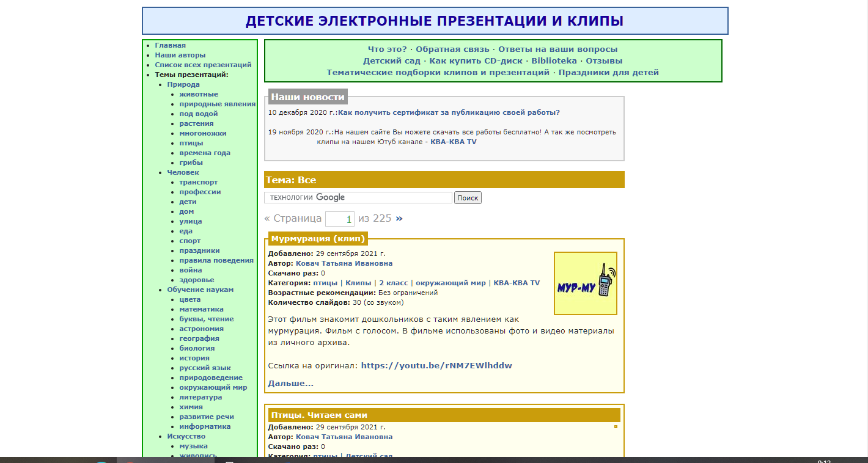The image size is (868, 463).
Task: Select под водой subtopic
Action: coord(199,114)
